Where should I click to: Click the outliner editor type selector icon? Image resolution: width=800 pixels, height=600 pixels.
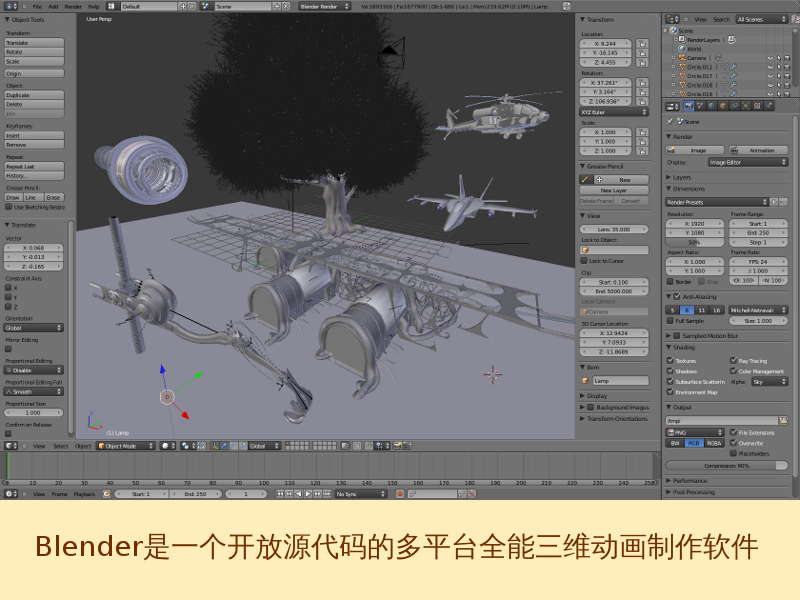(x=672, y=19)
